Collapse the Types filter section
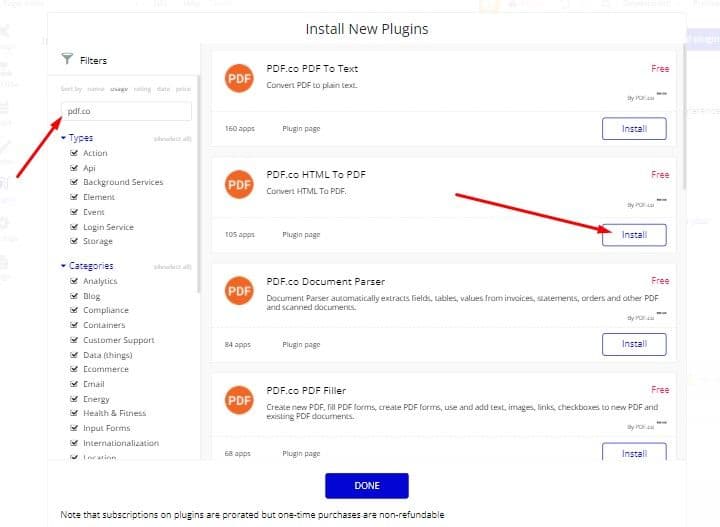Image resolution: width=720 pixels, height=527 pixels. [x=64, y=138]
